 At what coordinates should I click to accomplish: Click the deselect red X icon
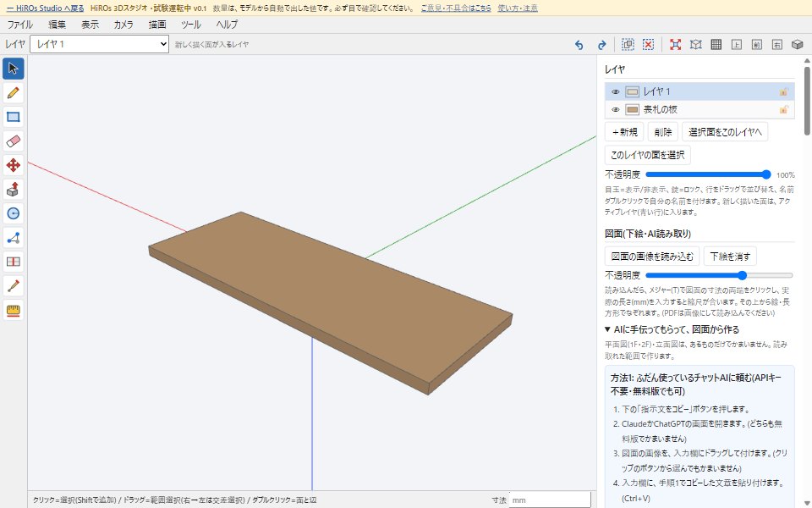coord(649,45)
